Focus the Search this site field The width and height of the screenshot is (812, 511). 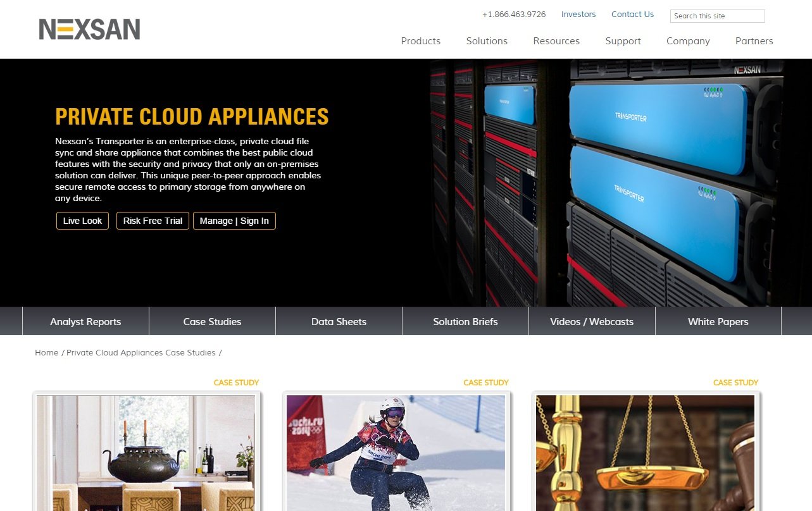717,16
